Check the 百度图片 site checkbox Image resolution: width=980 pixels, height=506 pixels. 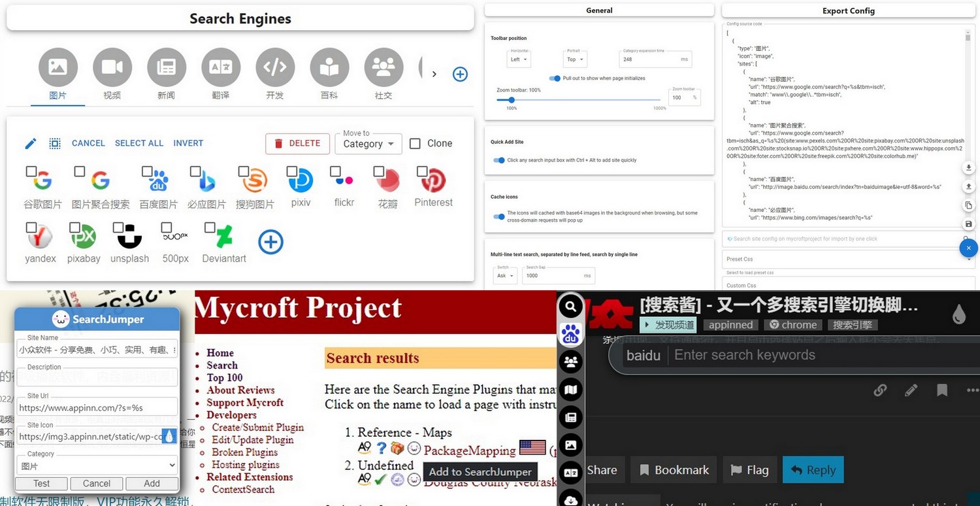146,171
